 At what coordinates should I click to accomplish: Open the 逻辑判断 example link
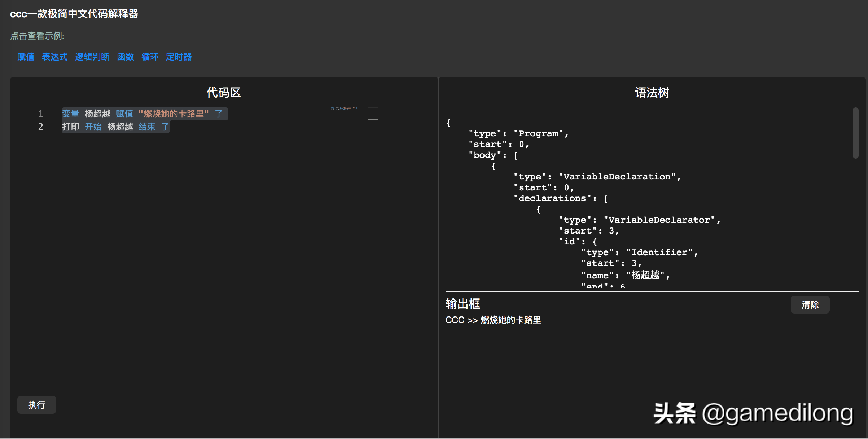92,57
